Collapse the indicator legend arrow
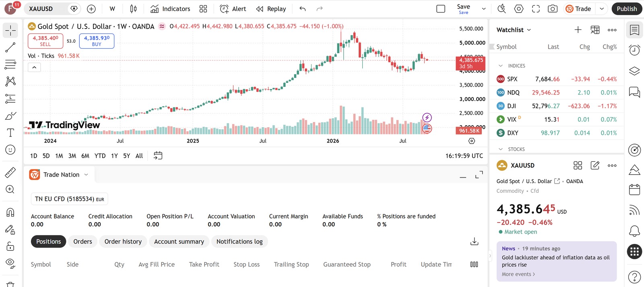The width and height of the screenshot is (644, 287). [34, 67]
